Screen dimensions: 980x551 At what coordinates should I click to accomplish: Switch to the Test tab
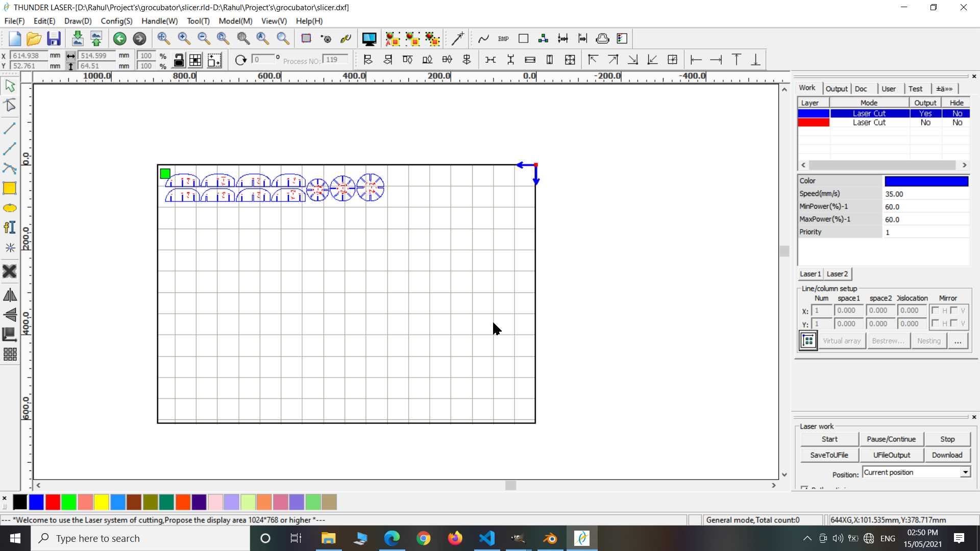[915, 89]
